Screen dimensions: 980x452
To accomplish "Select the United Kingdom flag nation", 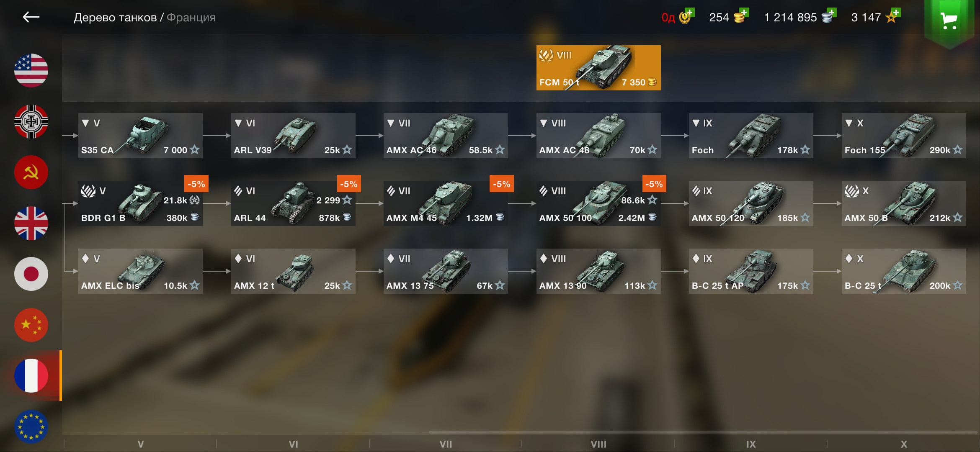I will tap(31, 223).
